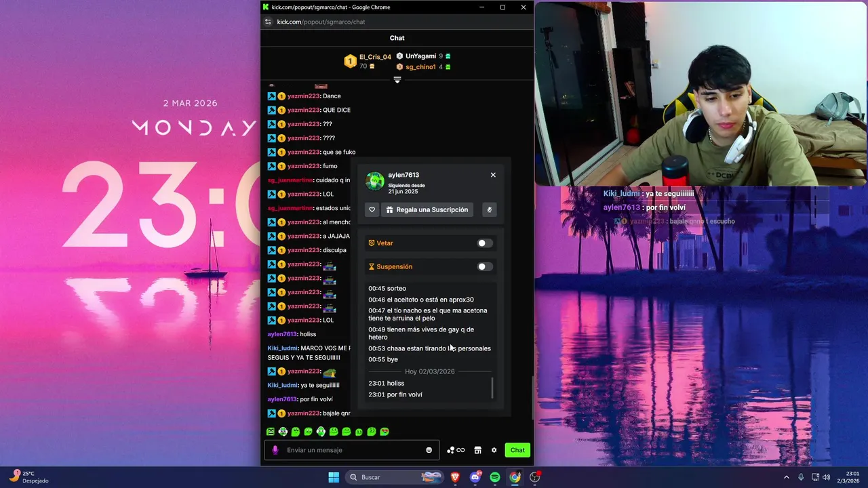The width and height of the screenshot is (868, 488).
Task: Open Discord from taskbar
Action: tap(475, 477)
